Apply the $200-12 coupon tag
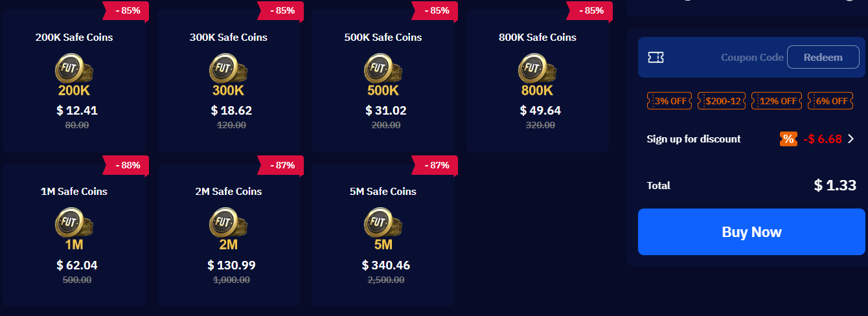 pyautogui.click(x=721, y=101)
